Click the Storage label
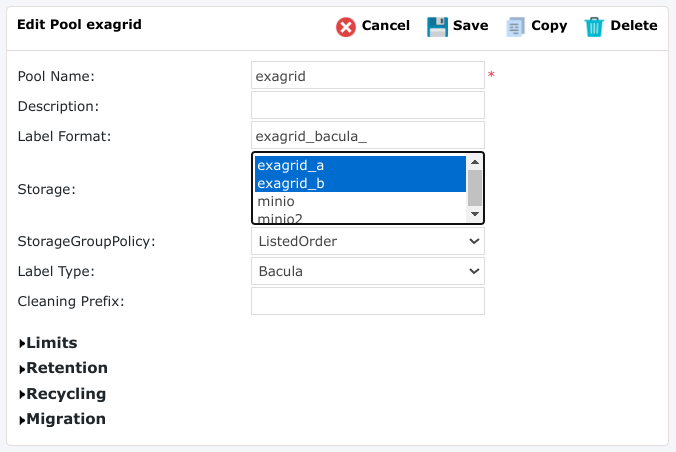The width and height of the screenshot is (676, 452). pyautogui.click(x=47, y=189)
